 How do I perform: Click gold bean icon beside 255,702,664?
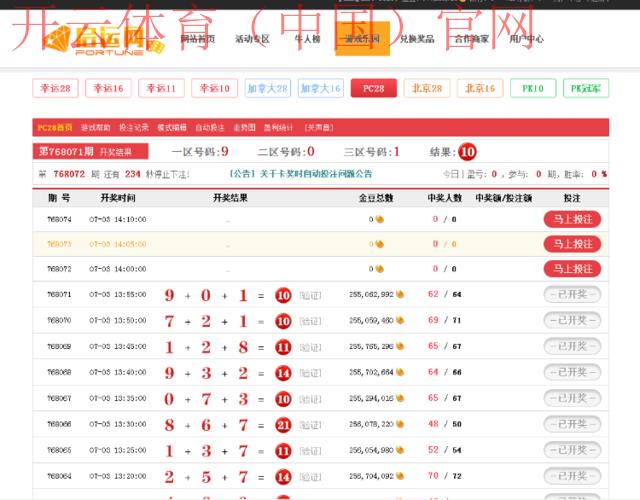tap(400, 372)
